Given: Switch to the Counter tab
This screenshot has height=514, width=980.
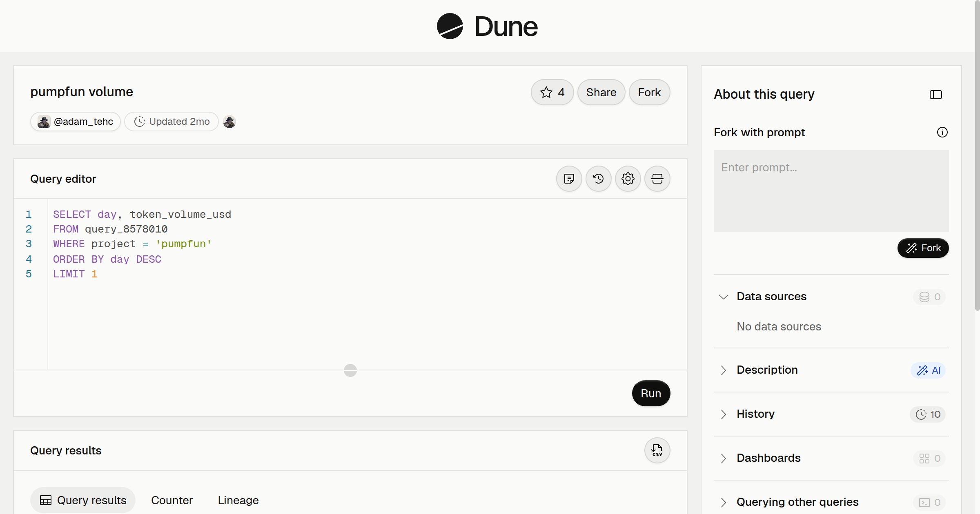Looking at the screenshot, I should point(172,500).
